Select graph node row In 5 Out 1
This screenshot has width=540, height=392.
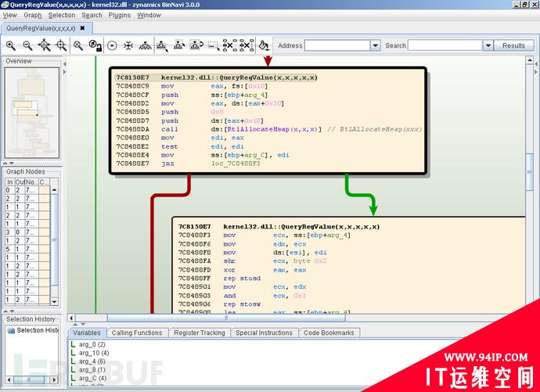click(27, 249)
